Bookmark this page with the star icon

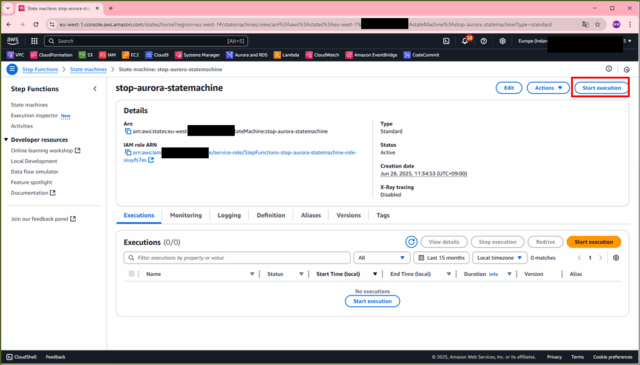click(598, 24)
